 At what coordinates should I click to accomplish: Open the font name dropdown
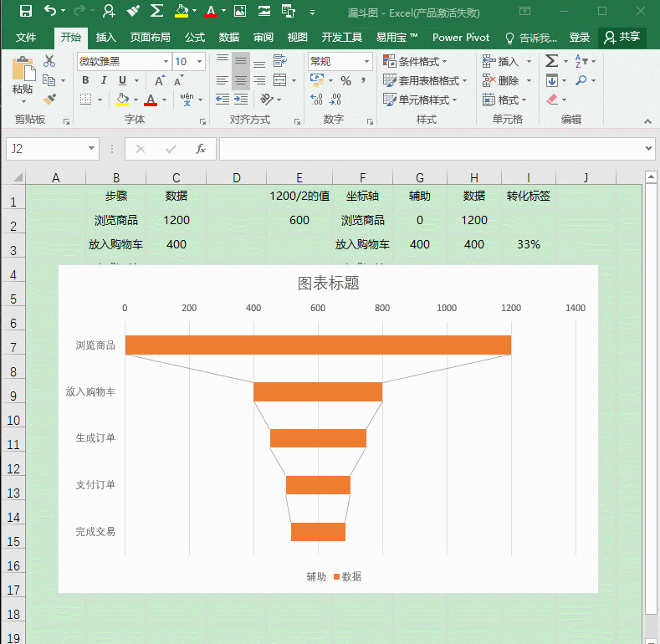coord(166,61)
